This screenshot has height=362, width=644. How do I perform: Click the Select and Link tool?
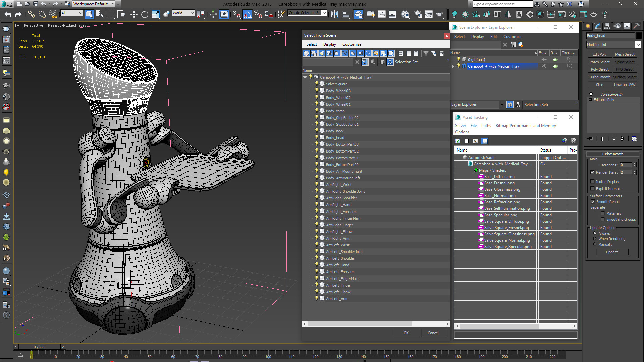point(31,14)
